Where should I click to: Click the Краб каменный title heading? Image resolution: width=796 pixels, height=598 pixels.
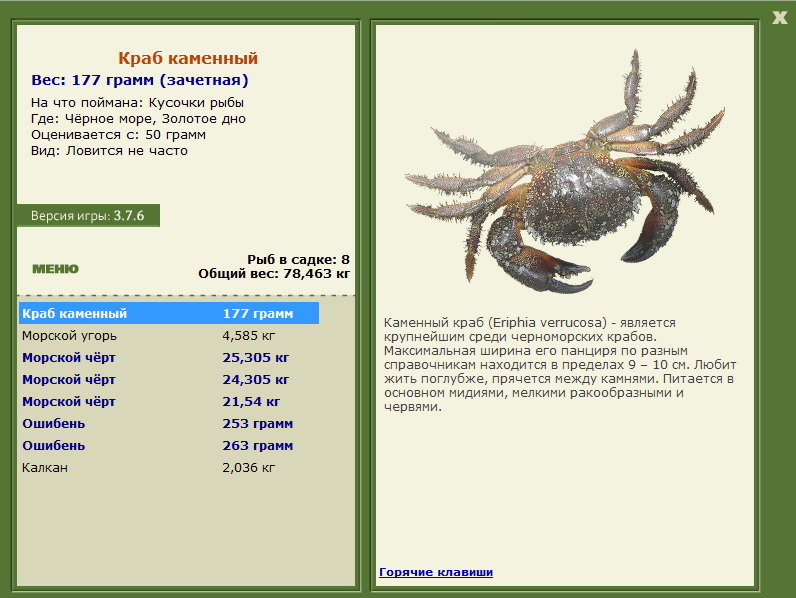(188, 58)
